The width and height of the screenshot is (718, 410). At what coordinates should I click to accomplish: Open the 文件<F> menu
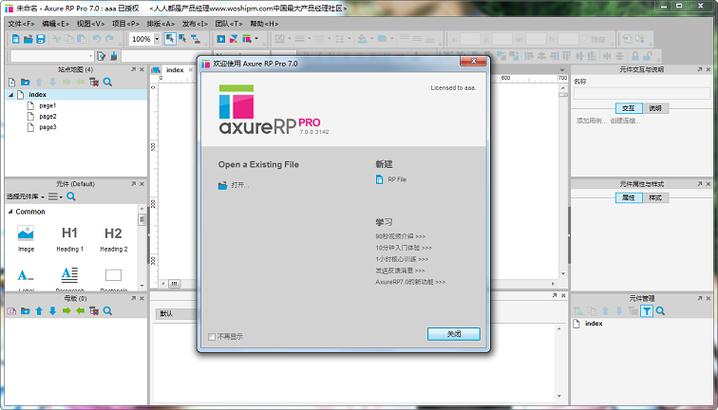(21, 23)
